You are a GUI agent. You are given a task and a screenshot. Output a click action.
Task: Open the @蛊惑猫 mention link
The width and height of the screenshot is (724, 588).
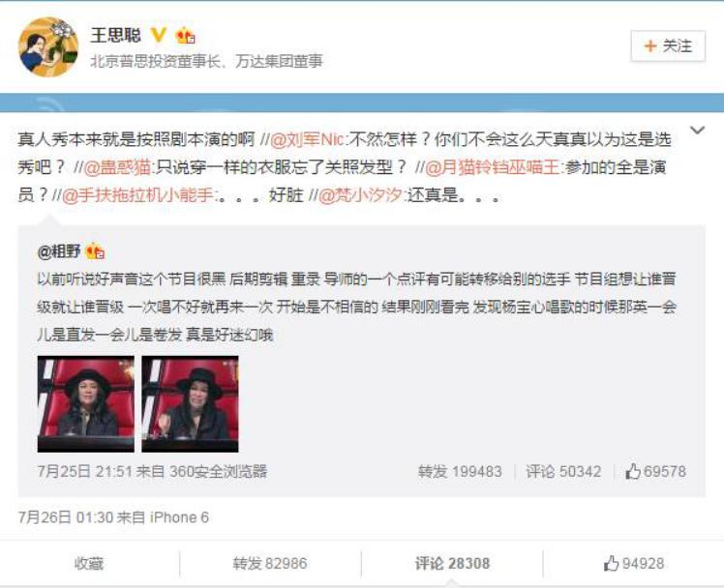tap(117, 167)
